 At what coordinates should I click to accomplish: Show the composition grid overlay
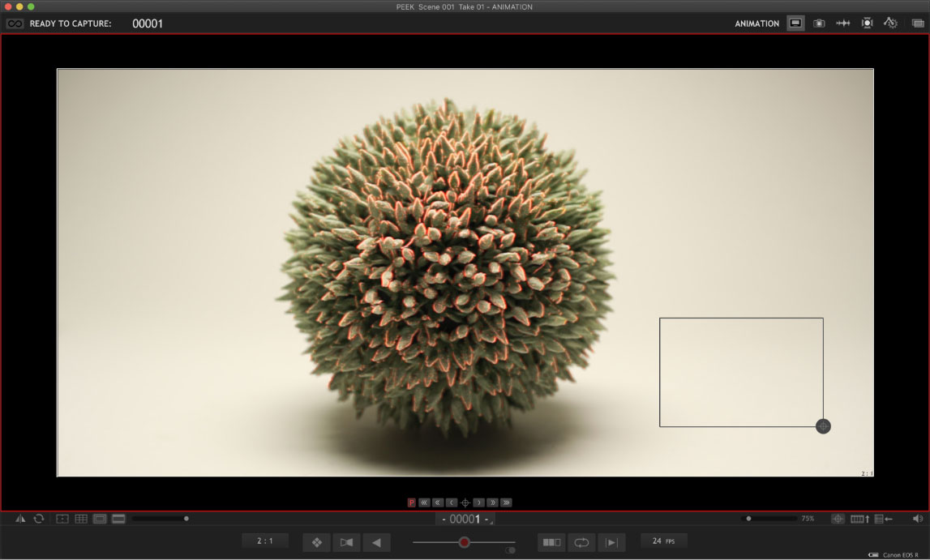point(82,519)
